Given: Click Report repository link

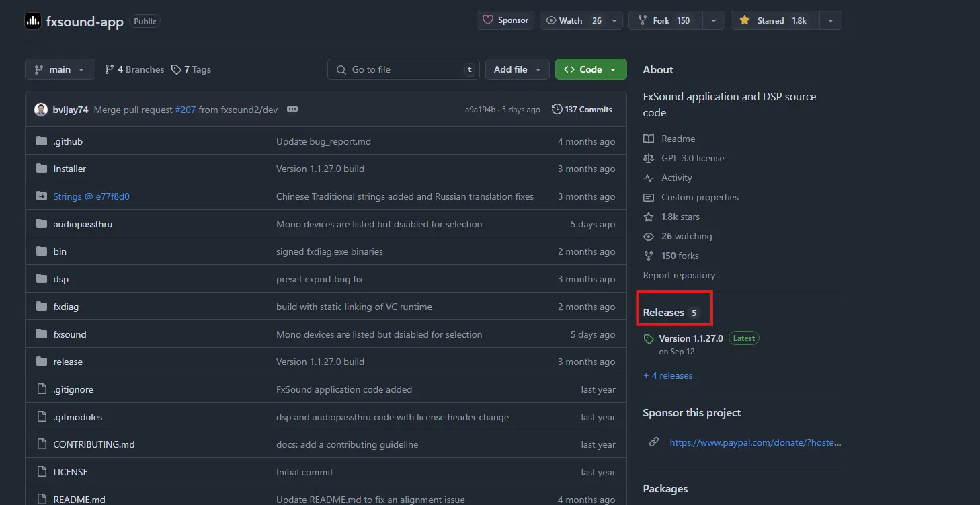Looking at the screenshot, I should [x=679, y=275].
